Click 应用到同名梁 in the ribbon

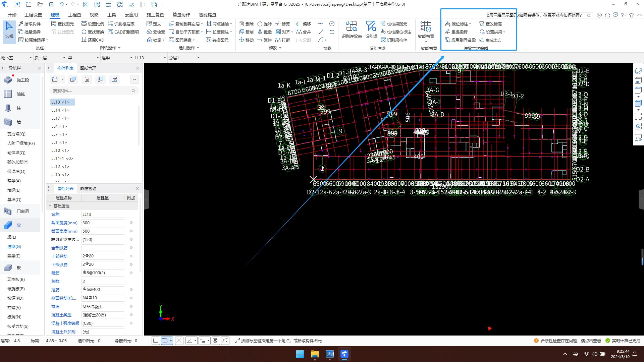(460, 40)
